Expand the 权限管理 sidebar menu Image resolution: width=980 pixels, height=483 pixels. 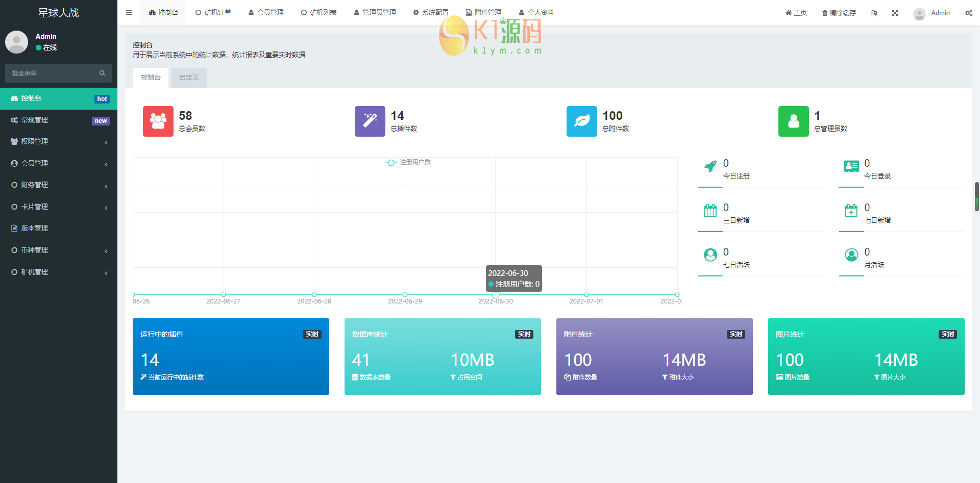click(x=58, y=141)
